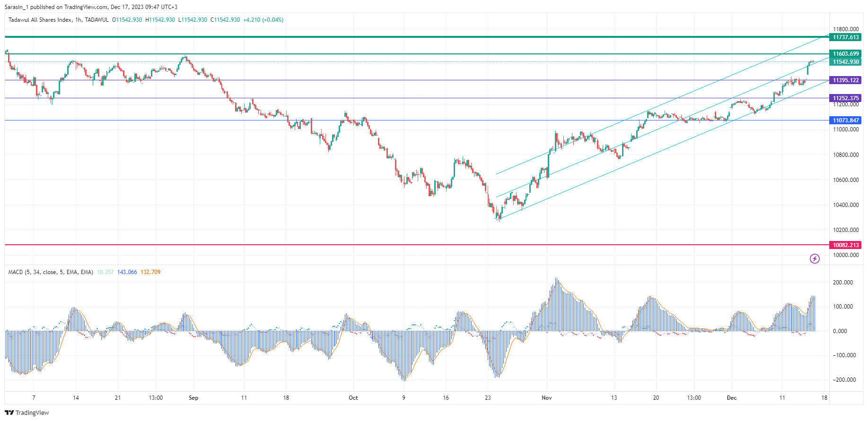Click the TADAWUL exchange label
The image size is (868, 421).
(x=97, y=20)
